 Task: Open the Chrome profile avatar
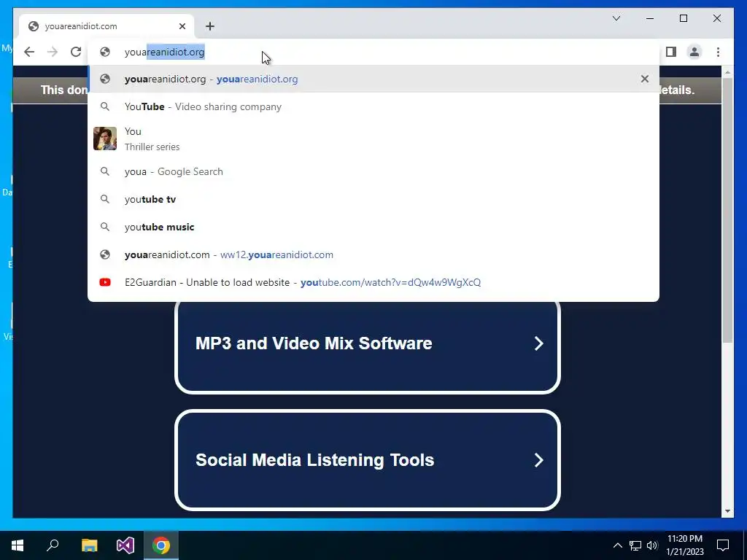(x=694, y=52)
